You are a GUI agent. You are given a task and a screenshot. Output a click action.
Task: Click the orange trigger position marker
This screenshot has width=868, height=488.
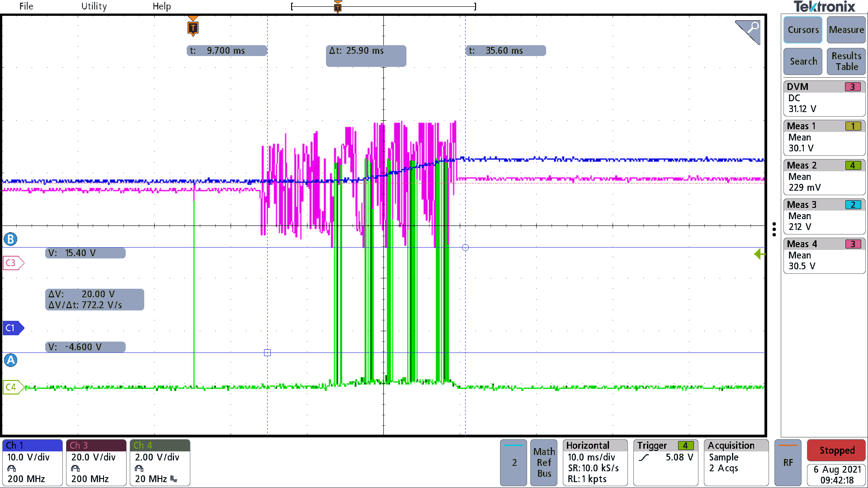[193, 28]
